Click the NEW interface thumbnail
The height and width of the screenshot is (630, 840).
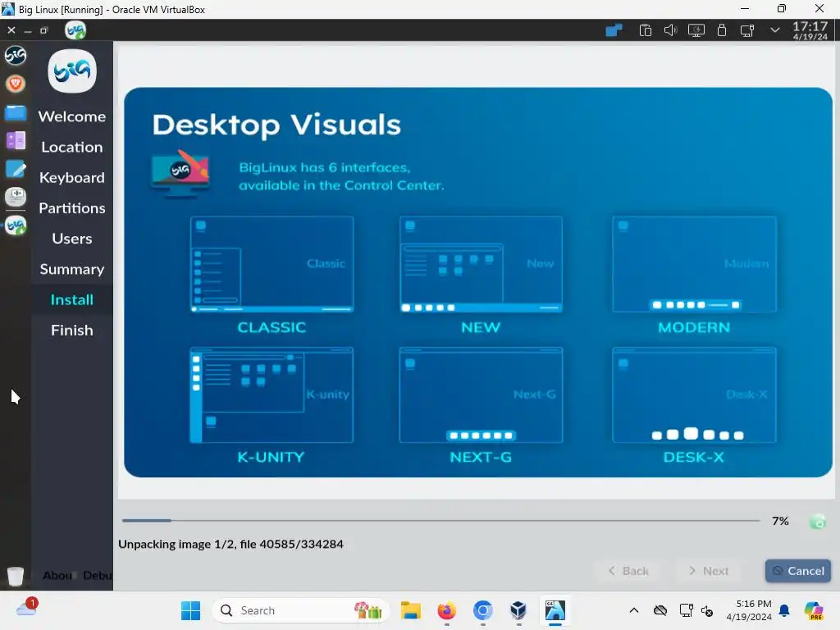[x=481, y=264]
